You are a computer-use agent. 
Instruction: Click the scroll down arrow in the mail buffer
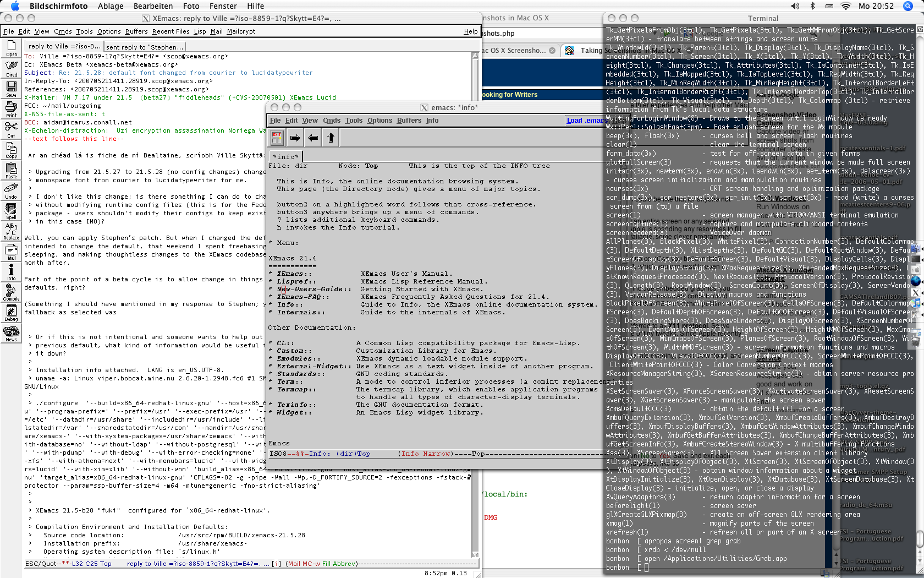click(x=476, y=554)
